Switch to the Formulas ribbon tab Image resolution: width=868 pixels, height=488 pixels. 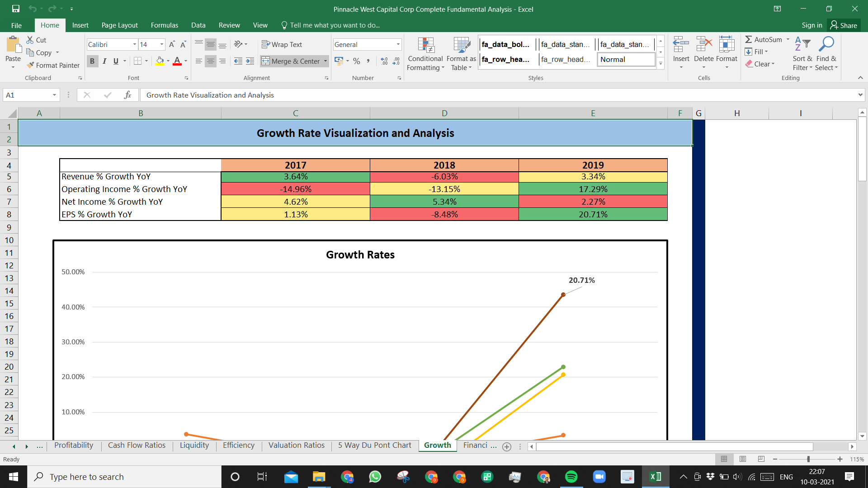click(x=164, y=25)
